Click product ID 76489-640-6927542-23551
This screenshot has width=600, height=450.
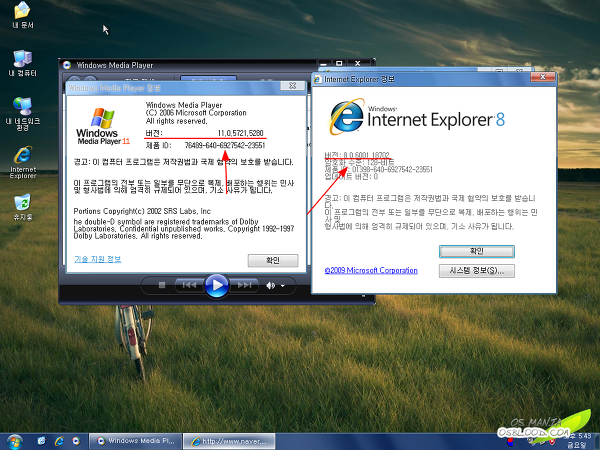point(225,145)
